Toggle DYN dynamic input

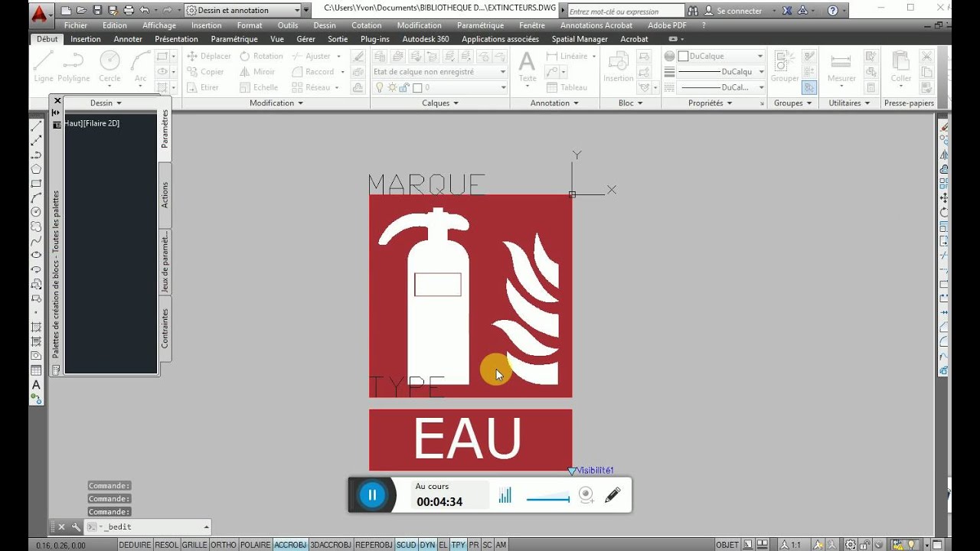tap(427, 545)
